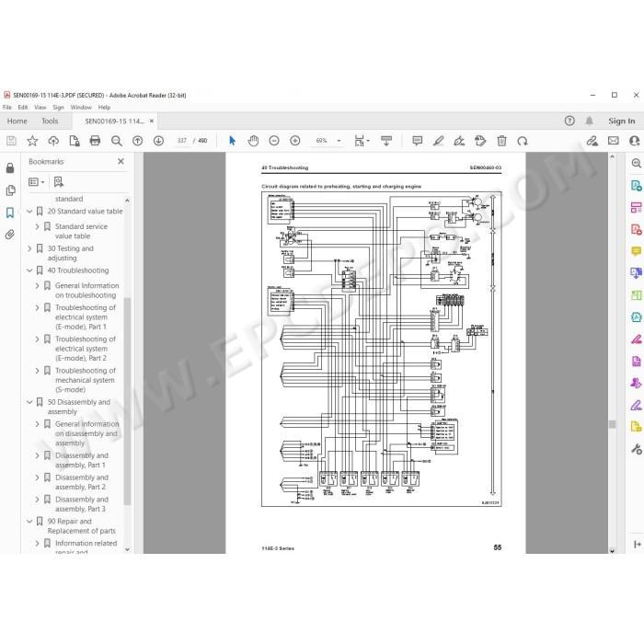
Task: Open the page fit options dropdown
Action: pos(362,141)
